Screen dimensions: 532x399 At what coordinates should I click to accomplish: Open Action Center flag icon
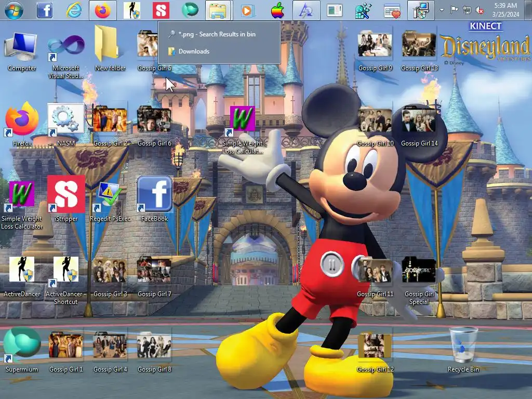[x=454, y=10]
